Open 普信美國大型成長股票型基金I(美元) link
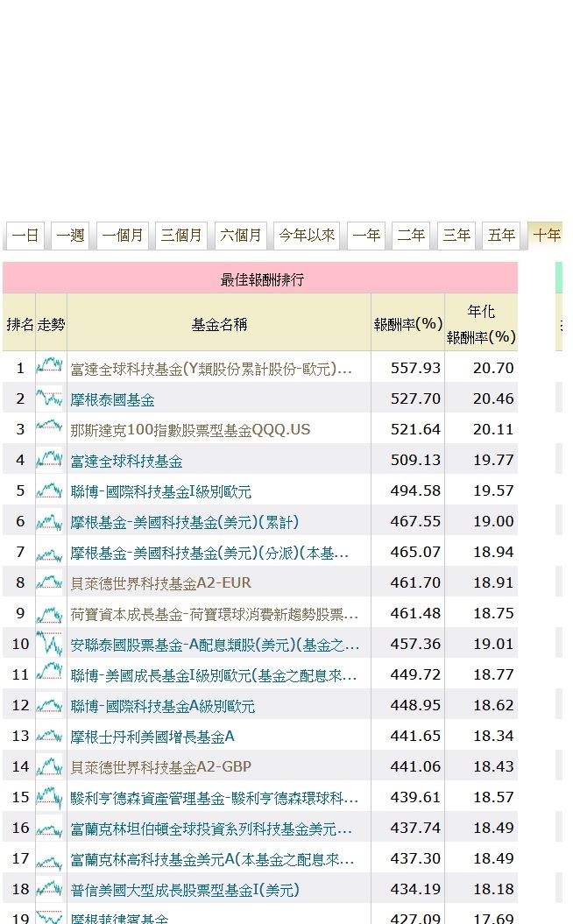This screenshot has height=924, width=573. point(185,890)
